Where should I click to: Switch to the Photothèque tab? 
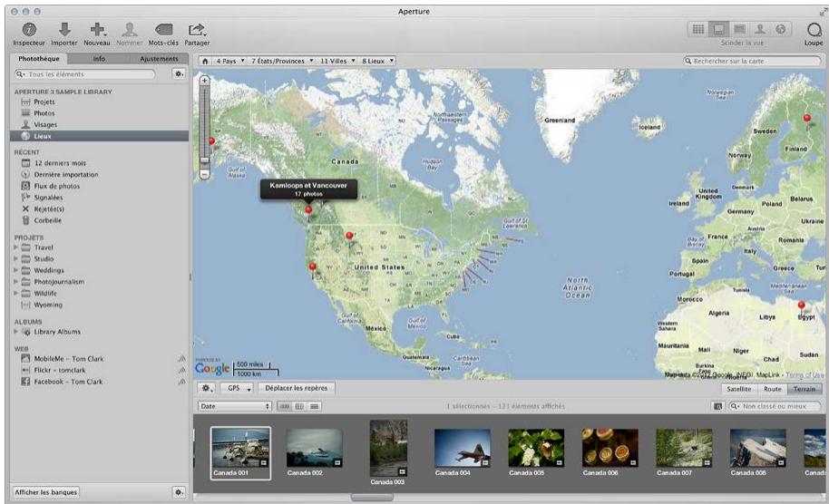(39, 59)
